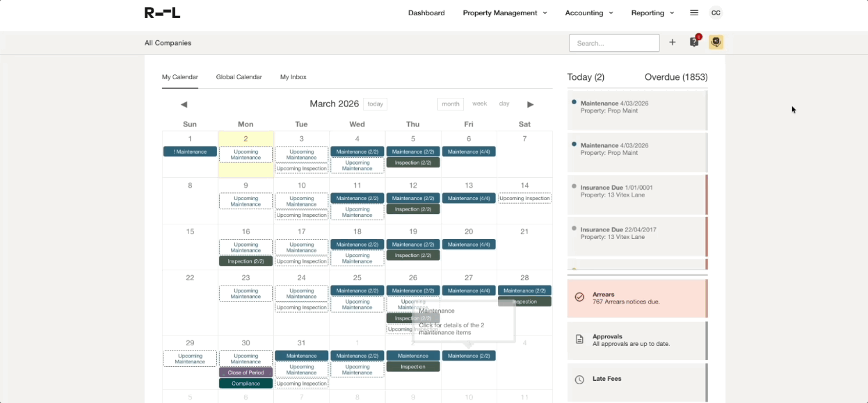Expand the Property Management dropdown
The width and height of the screenshot is (868, 403).
[505, 13]
